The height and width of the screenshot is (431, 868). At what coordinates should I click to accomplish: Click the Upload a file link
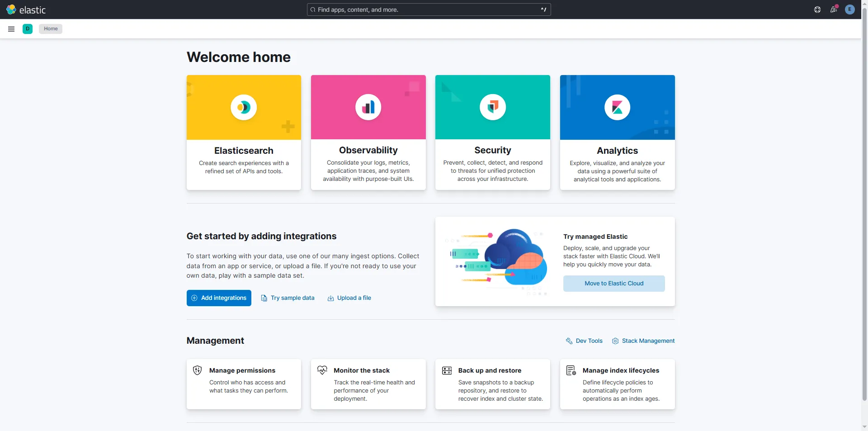pos(349,298)
